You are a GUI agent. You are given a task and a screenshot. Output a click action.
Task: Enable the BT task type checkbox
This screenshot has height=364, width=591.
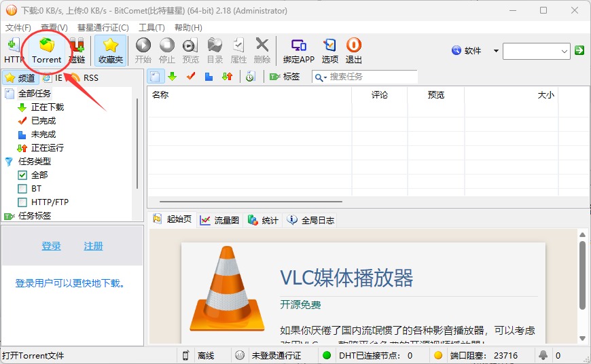(x=22, y=189)
